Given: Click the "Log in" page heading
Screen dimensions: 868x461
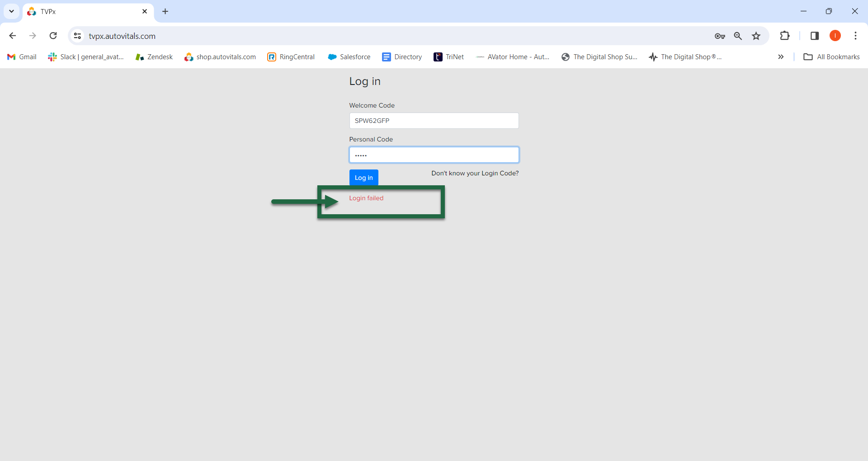Looking at the screenshot, I should click(365, 81).
